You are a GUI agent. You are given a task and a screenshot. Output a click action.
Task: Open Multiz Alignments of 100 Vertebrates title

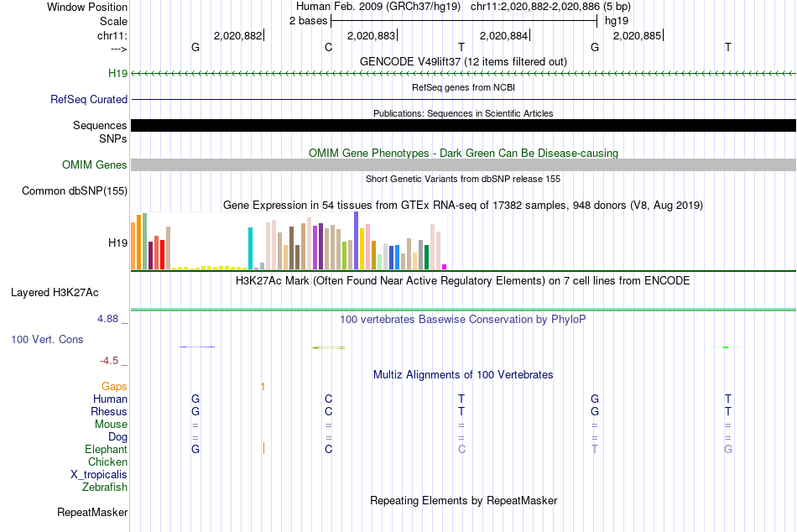point(463,375)
